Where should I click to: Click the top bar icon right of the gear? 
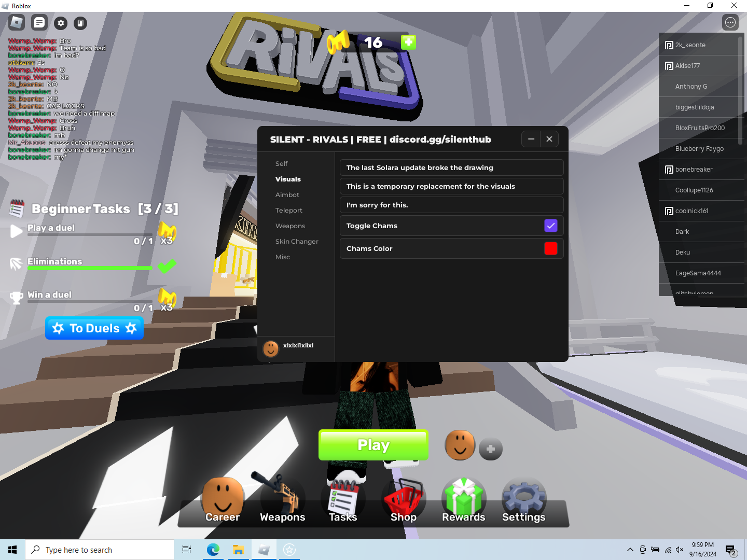80,23
